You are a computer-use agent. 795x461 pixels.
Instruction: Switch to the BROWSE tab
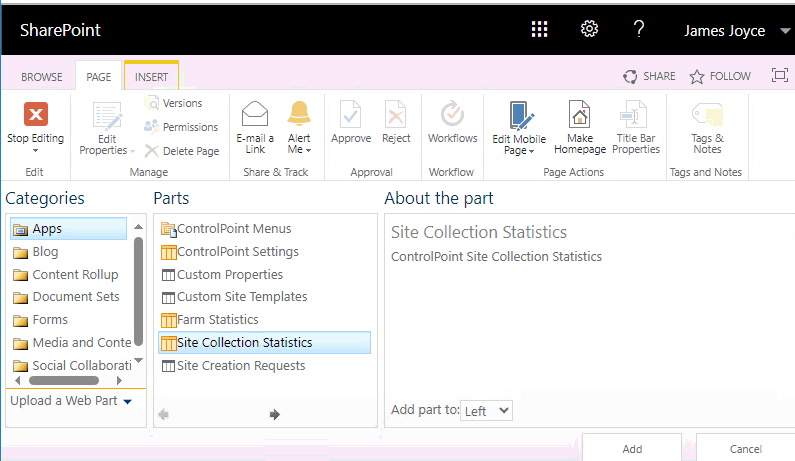click(42, 77)
